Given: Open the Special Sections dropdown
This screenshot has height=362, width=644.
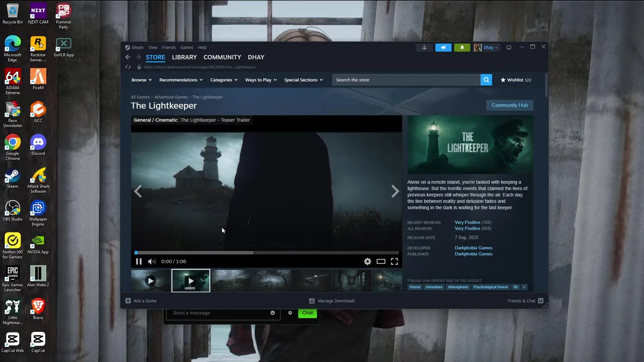Looking at the screenshot, I should click(303, 80).
